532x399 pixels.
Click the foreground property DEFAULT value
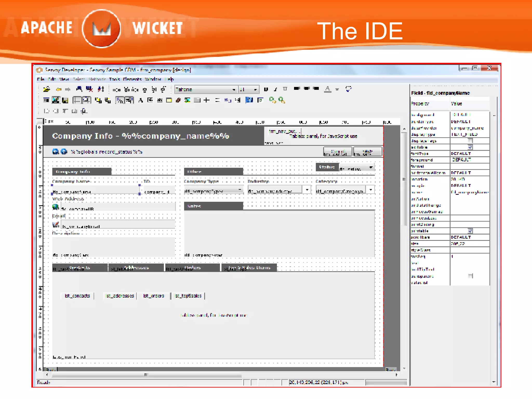(x=470, y=160)
